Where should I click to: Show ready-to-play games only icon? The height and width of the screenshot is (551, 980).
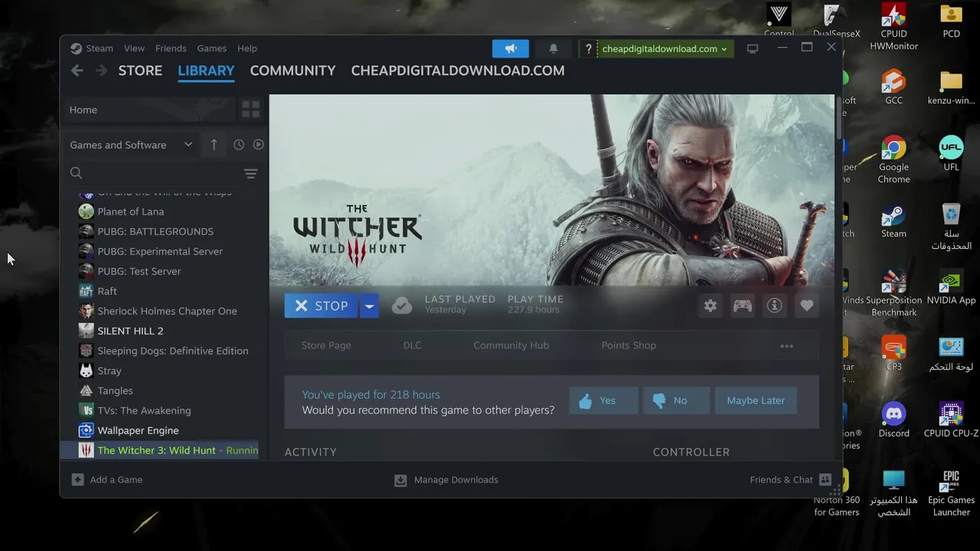pyautogui.click(x=258, y=145)
